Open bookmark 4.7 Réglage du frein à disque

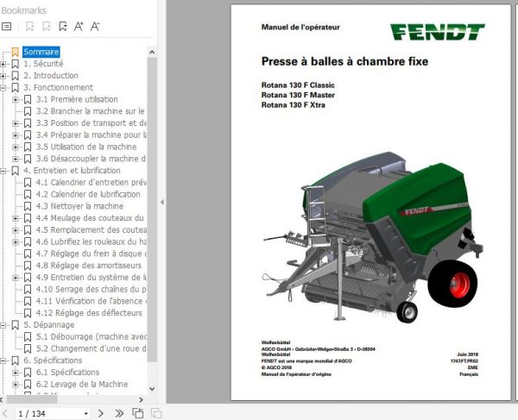click(92, 254)
